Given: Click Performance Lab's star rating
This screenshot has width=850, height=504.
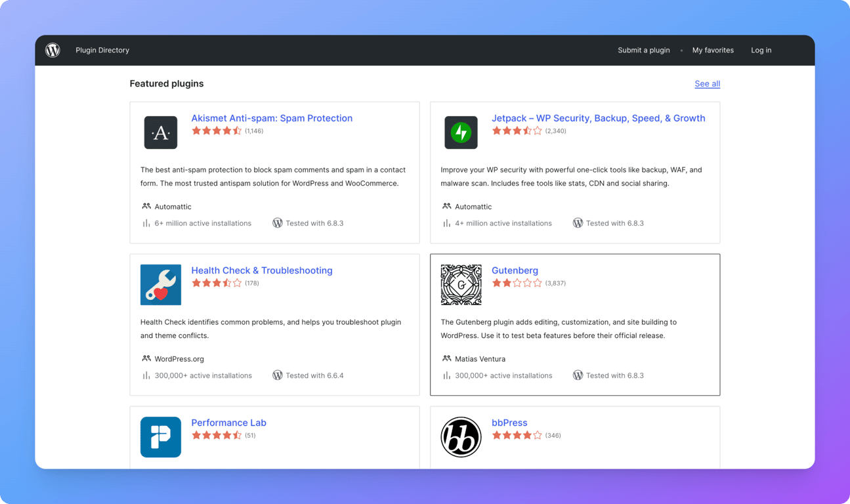Looking at the screenshot, I should (x=217, y=436).
